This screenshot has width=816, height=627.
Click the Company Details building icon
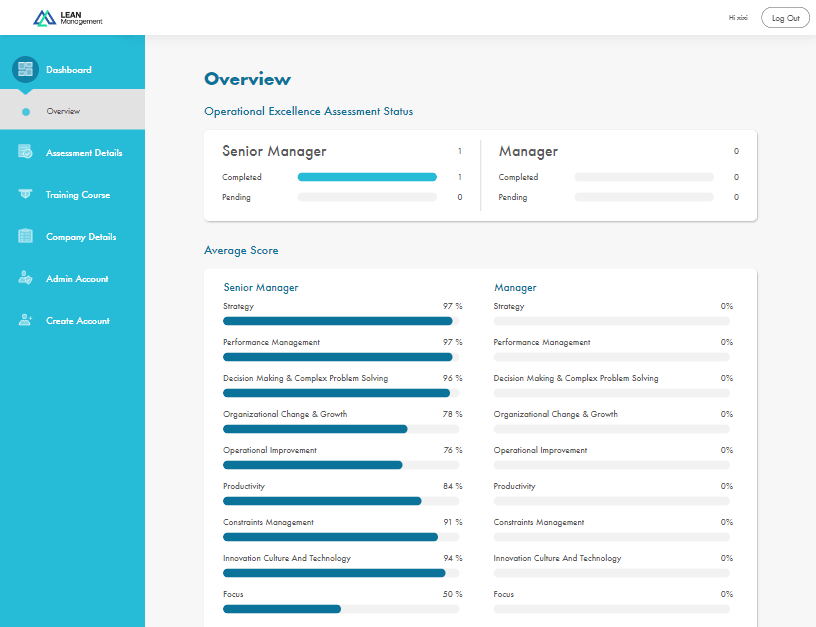[25, 237]
